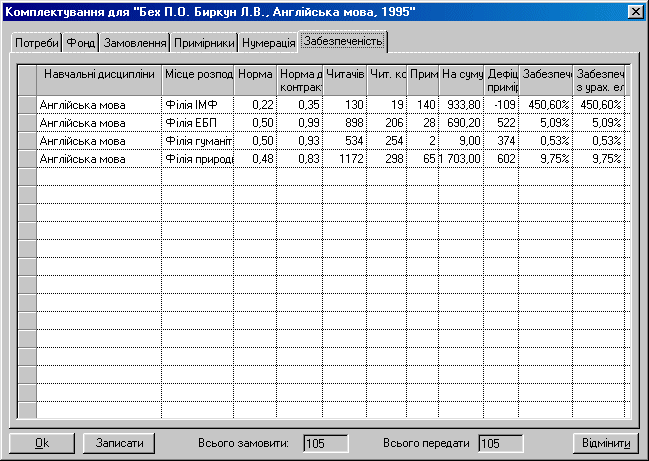649x461 pixels.
Task: Click the На суму column header
Action: tap(461, 80)
